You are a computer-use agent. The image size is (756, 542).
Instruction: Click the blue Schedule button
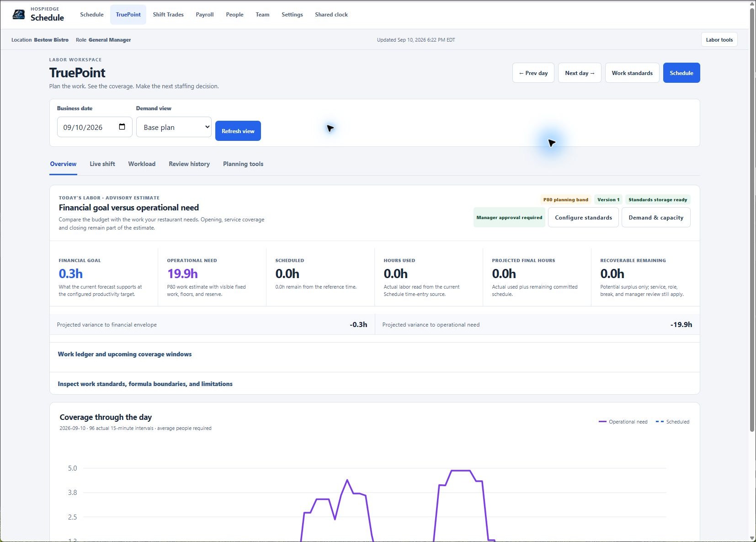pos(681,73)
